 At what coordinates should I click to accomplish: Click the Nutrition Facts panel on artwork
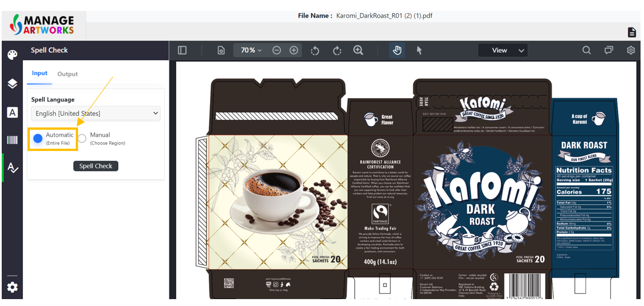pos(584,207)
